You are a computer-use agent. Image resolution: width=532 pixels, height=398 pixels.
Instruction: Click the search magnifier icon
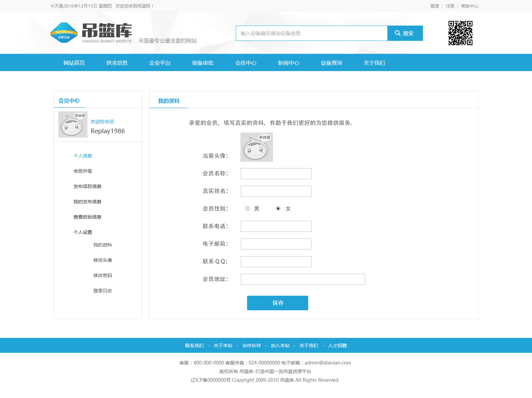tap(398, 33)
